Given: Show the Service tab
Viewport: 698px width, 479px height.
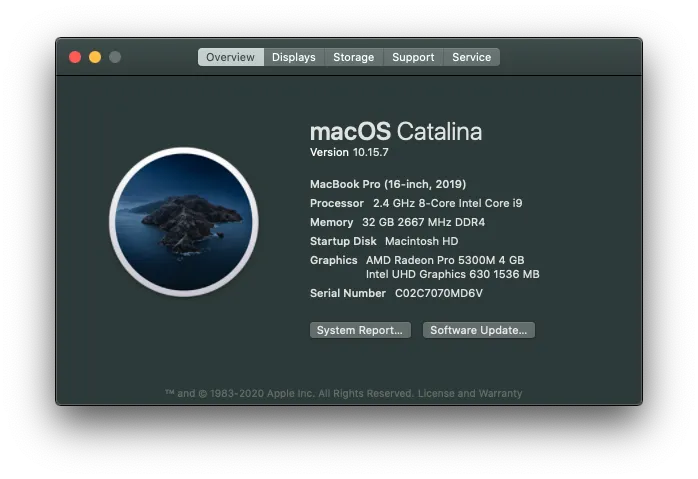Looking at the screenshot, I should (471, 57).
